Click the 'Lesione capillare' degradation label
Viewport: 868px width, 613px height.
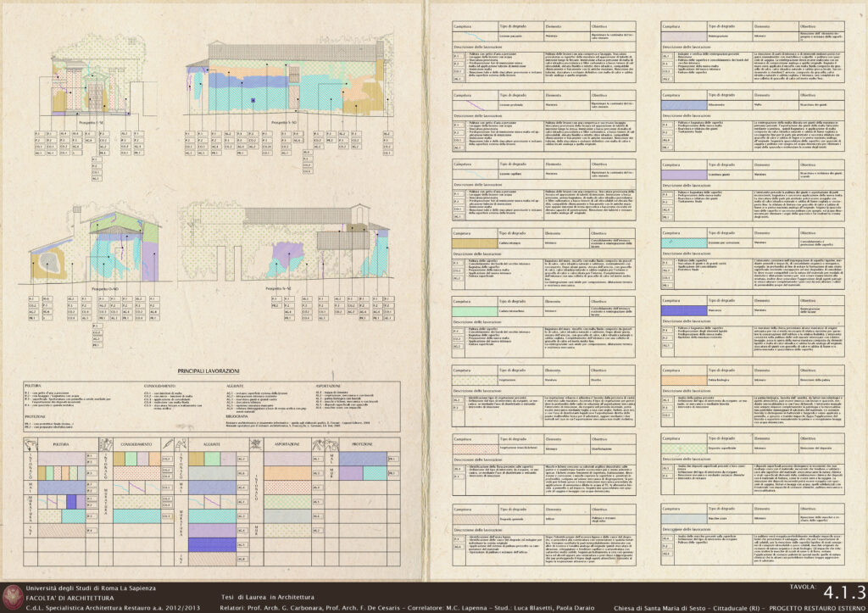(511, 174)
